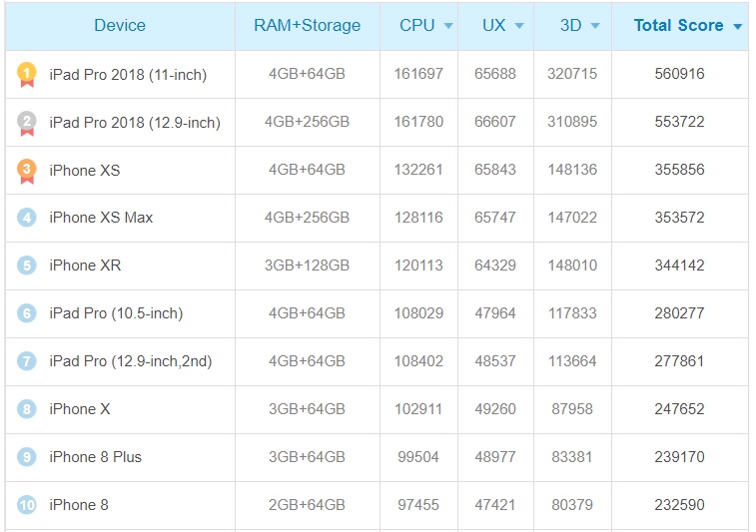Image resolution: width=756 pixels, height=532 pixels.
Task: Click the rank 4 badge icon
Action: pyautogui.click(x=27, y=218)
